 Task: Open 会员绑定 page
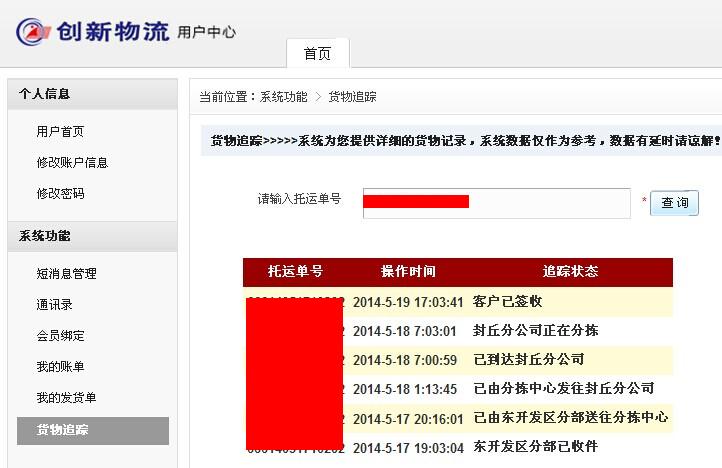[60, 336]
